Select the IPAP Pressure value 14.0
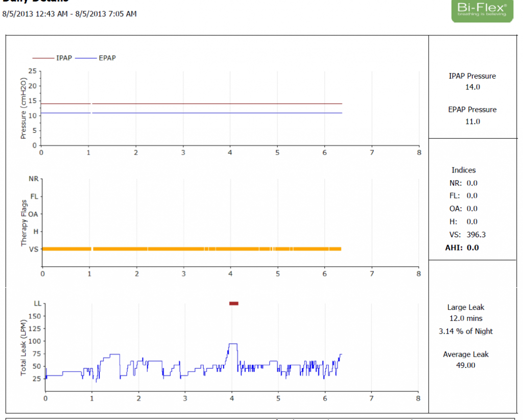Viewport: 523px width, 420px height. click(472, 87)
